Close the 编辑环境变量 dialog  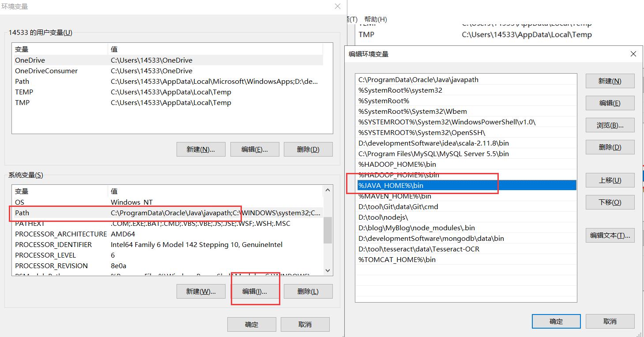[633, 54]
